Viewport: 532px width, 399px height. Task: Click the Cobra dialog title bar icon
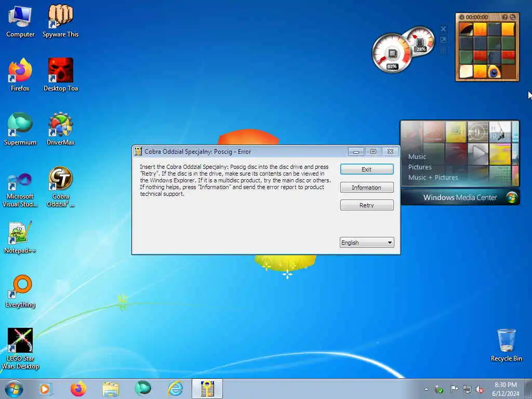point(138,151)
